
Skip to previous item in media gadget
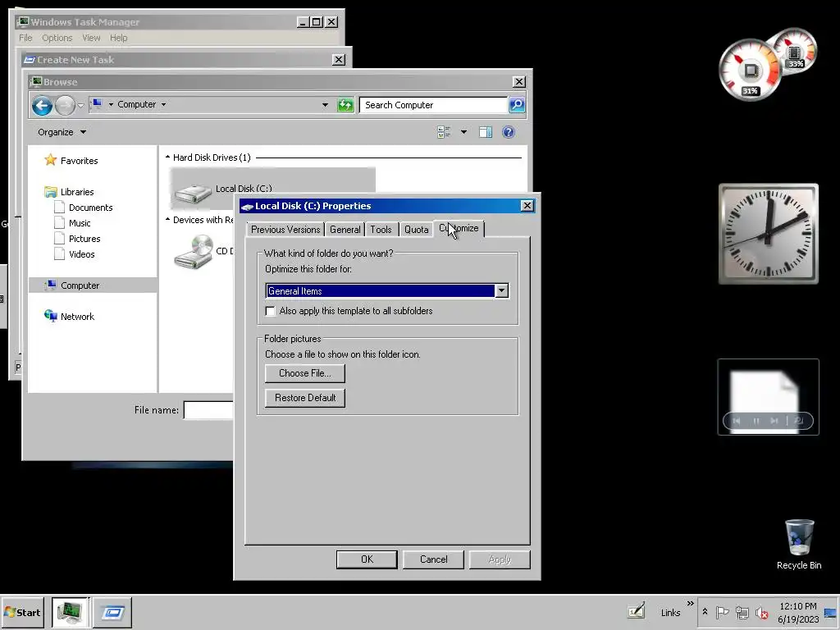tap(737, 421)
